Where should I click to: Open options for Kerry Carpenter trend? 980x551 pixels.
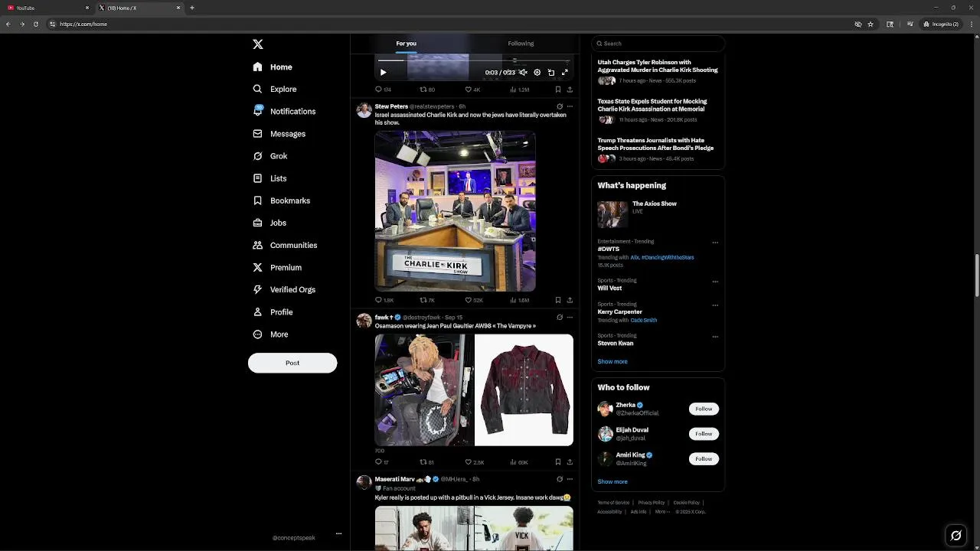[715, 305]
